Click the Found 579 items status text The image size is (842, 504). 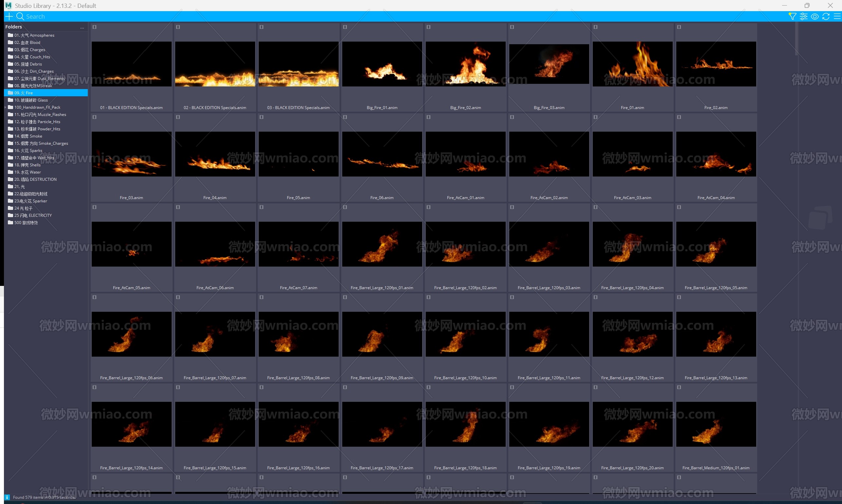tap(44, 497)
